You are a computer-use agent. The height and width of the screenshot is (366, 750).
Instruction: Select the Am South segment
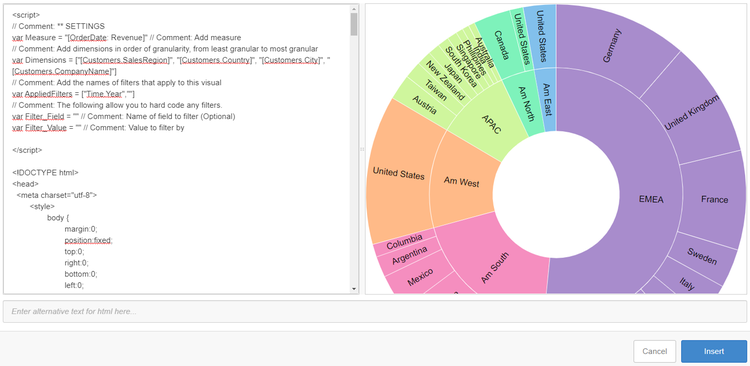(x=494, y=267)
